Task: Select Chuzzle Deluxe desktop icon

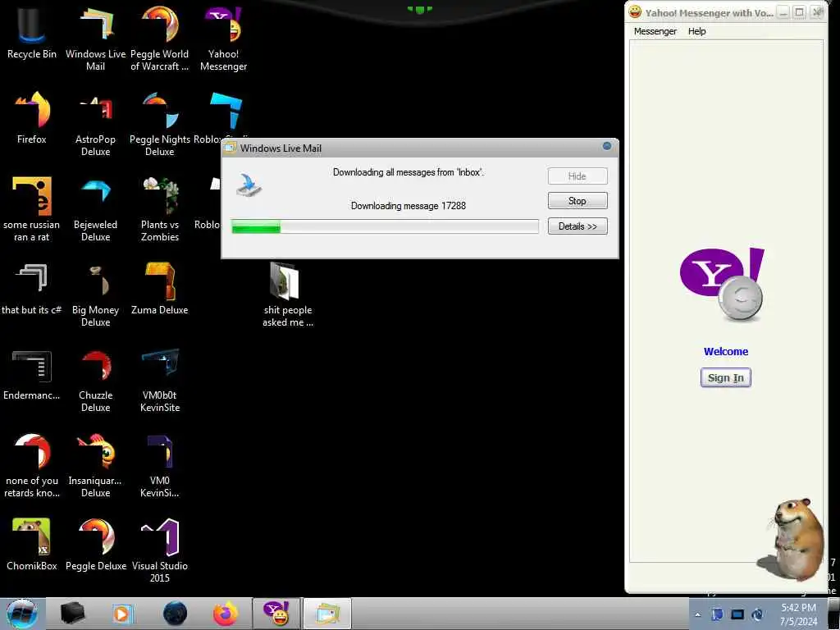Action: tap(95, 381)
